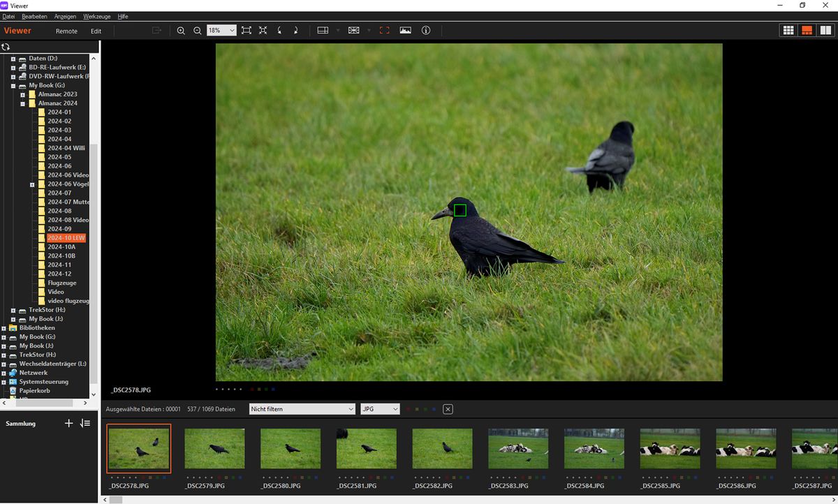Switch to thumbnail grid view

pos(788,30)
